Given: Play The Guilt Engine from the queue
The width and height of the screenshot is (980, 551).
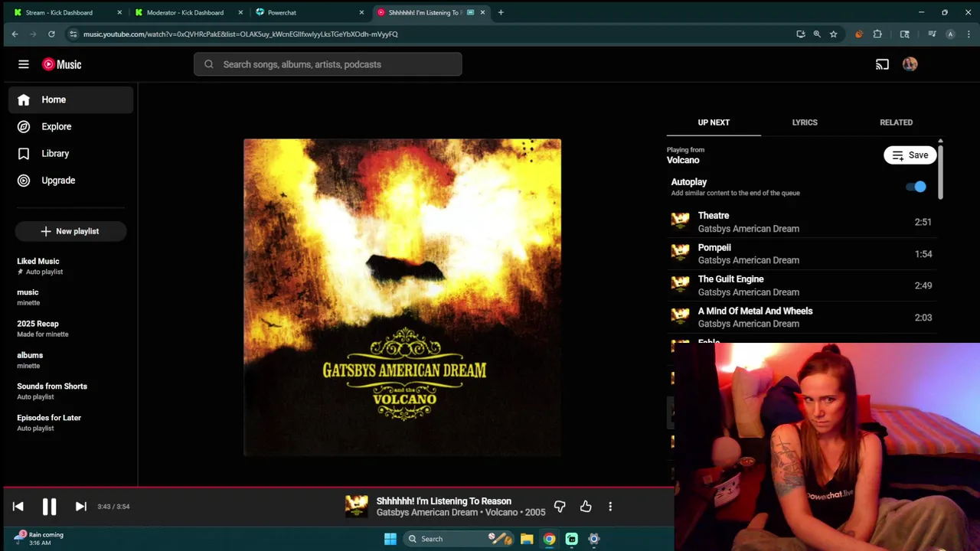Looking at the screenshot, I should pyautogui.click(x=802, y=285).
